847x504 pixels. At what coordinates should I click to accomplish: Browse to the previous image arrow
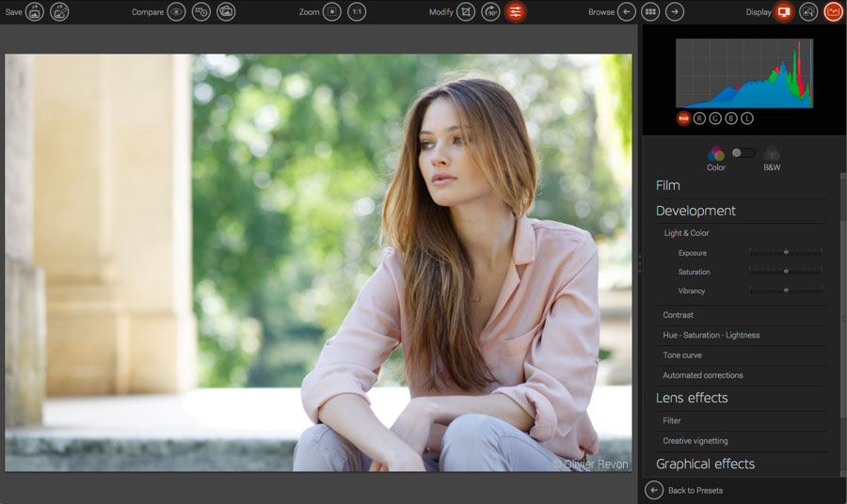(626, 12)
